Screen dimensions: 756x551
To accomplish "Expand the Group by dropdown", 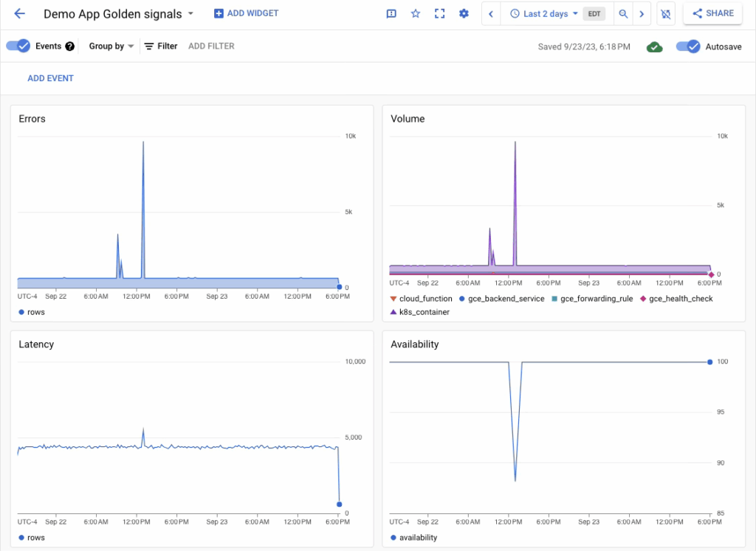I will 111,46.
